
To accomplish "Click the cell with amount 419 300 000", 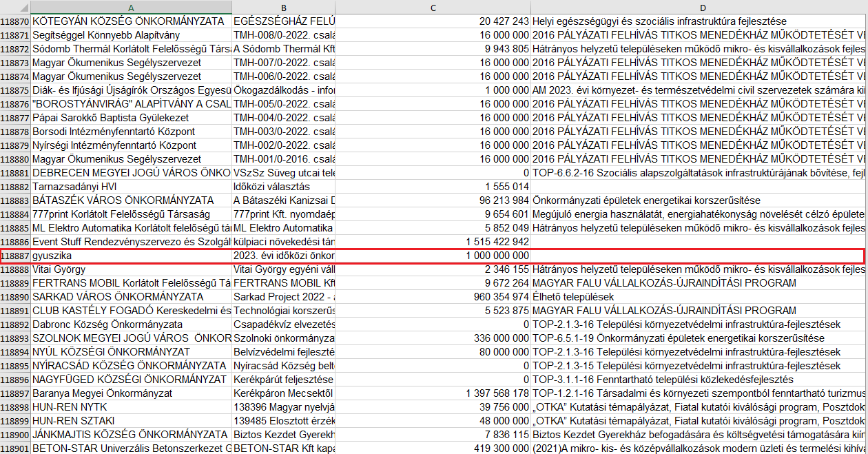I will pos(433,448).
